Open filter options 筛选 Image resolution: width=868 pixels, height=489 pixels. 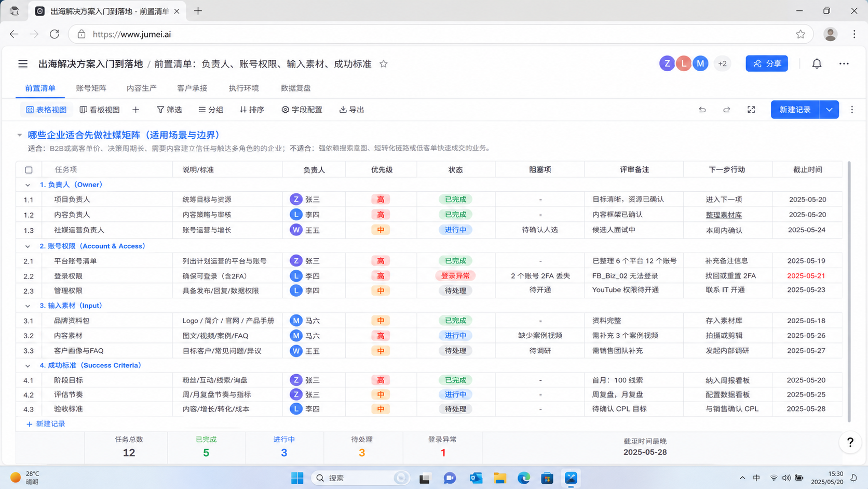[169, 110]
